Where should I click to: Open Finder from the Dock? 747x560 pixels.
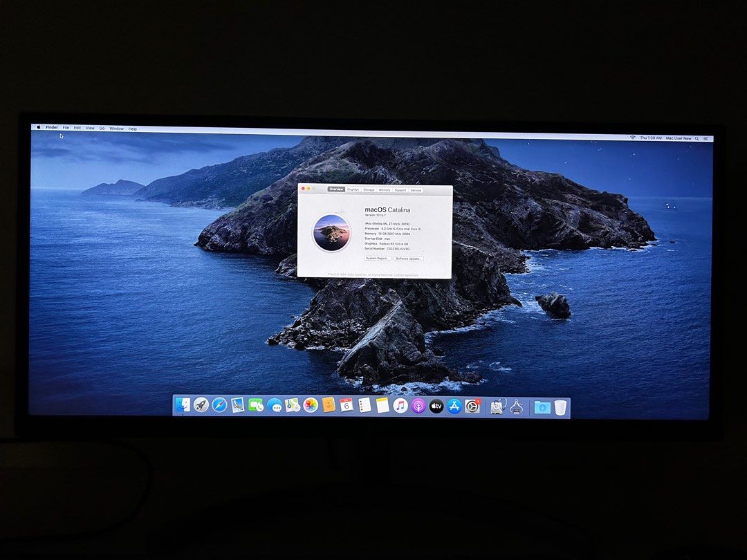[x=183, y=404]
